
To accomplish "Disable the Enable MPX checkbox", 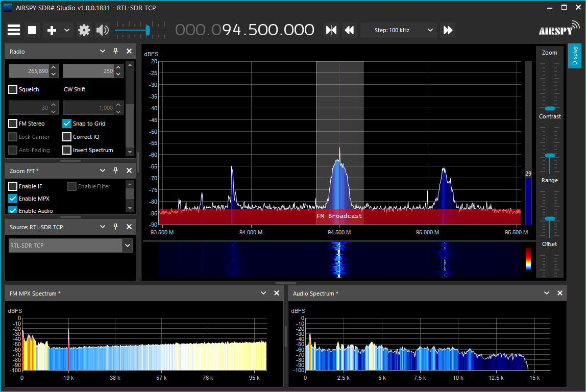I will coord(13,199).
